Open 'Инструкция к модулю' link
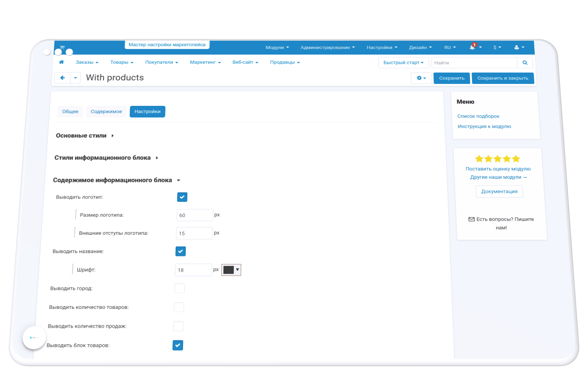The width and height of the screenshot is (588, 392). (485, 126)
